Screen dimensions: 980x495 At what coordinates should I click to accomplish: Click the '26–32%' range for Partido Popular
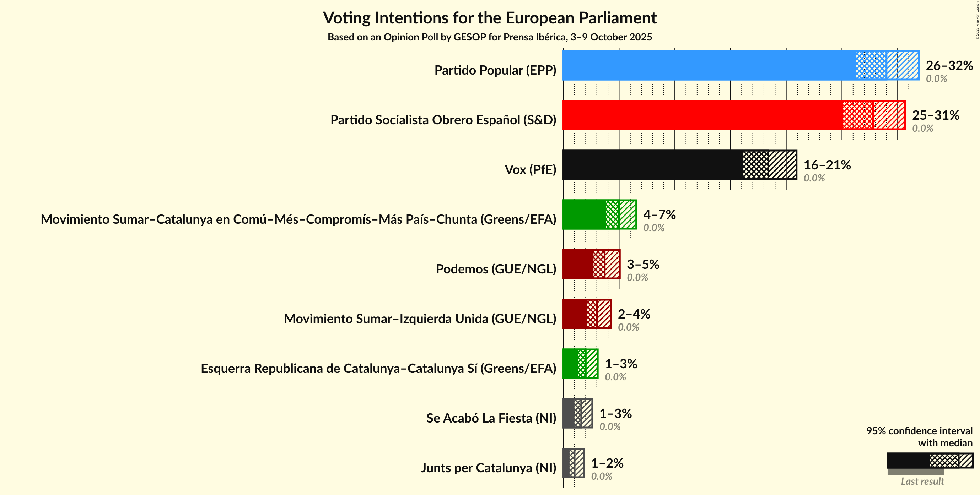click(949, 65)
